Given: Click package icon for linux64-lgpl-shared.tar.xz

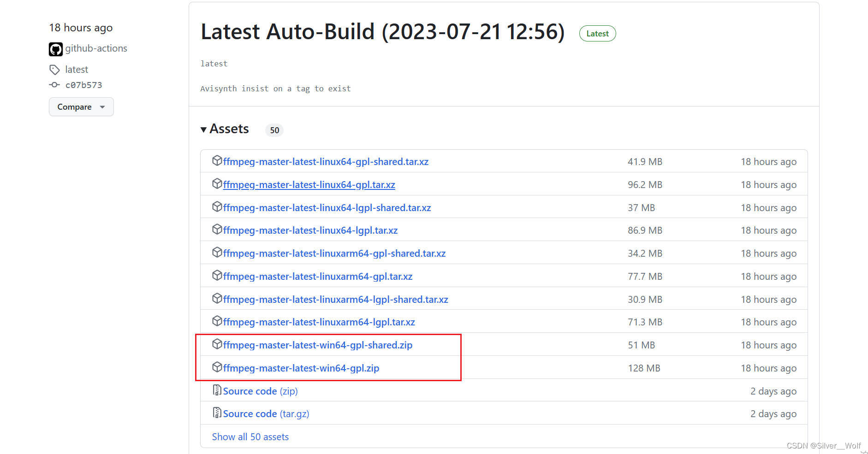Looking at the screenshot, I should 217,206.
